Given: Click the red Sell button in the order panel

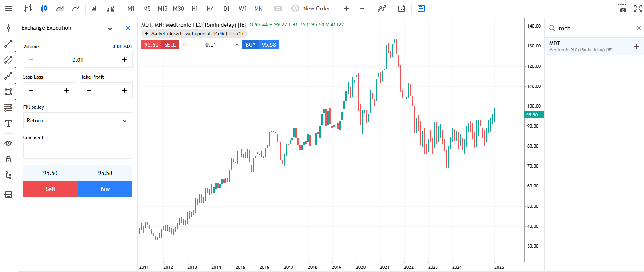Looking at the screenshot, I should click(x=50, y=189).
